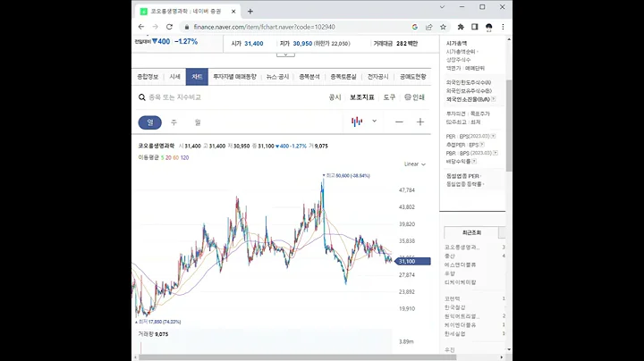The height and width of the screenshot is (361, 644).
Task: Open the Linear scale dropdown
Action: (414, 164)
